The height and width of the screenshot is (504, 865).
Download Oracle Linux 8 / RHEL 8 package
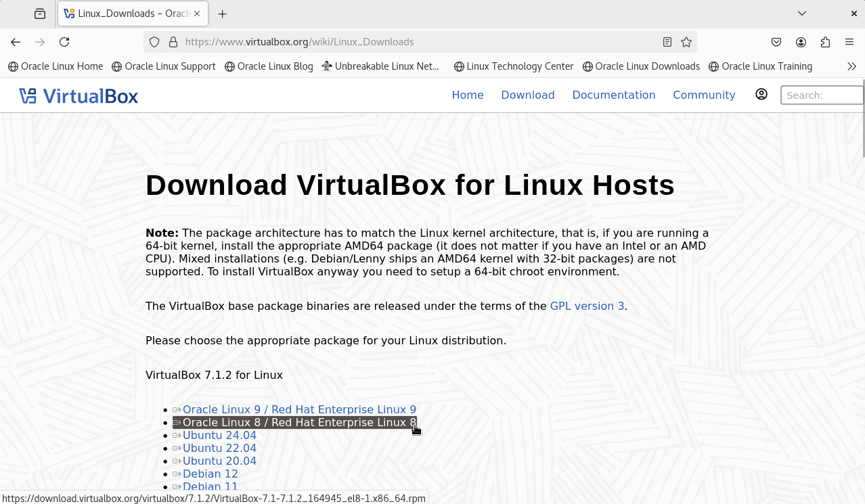(x=299, y=422)
